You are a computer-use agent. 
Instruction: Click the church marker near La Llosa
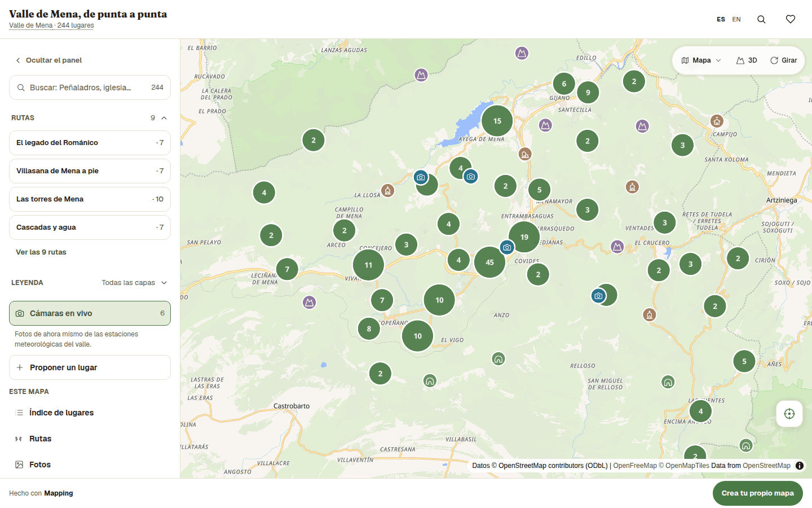[x=387, y=190]
